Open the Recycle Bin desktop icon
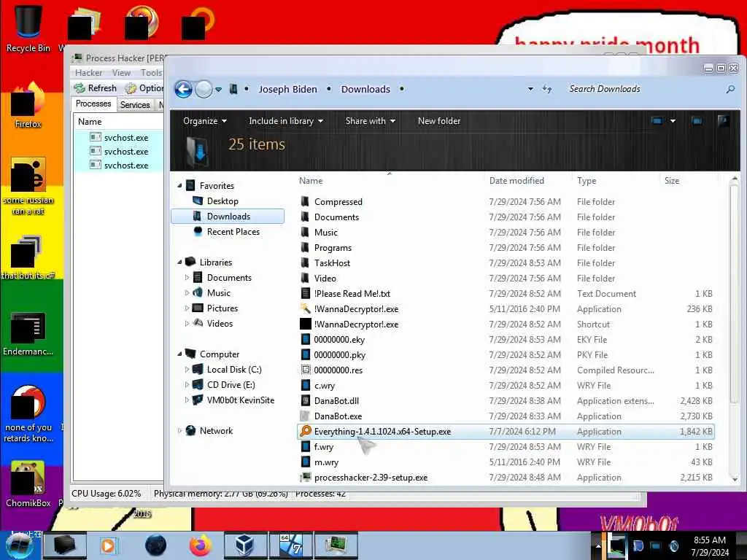 pyautogui.click(x=28, y=27)
